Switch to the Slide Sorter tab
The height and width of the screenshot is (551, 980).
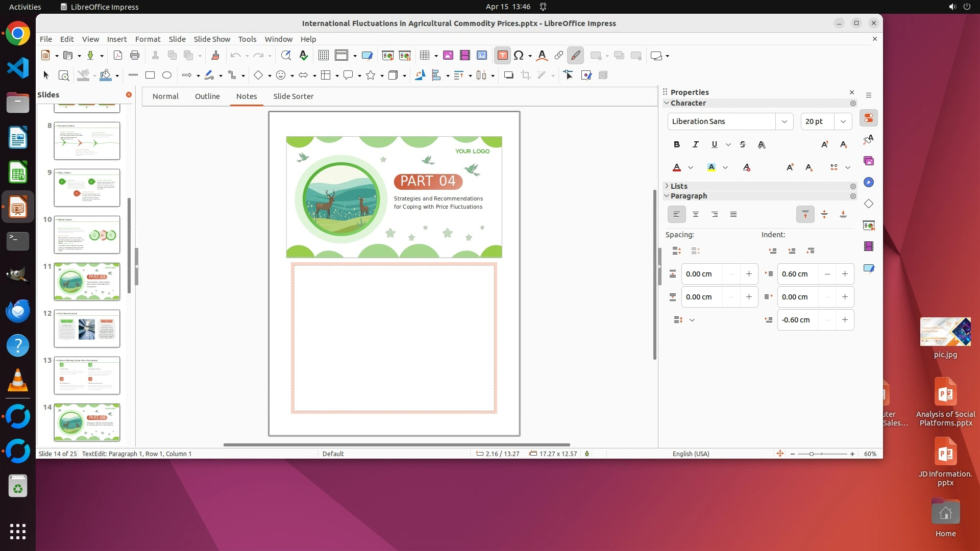pyautogui.click(x=293, y=96)
